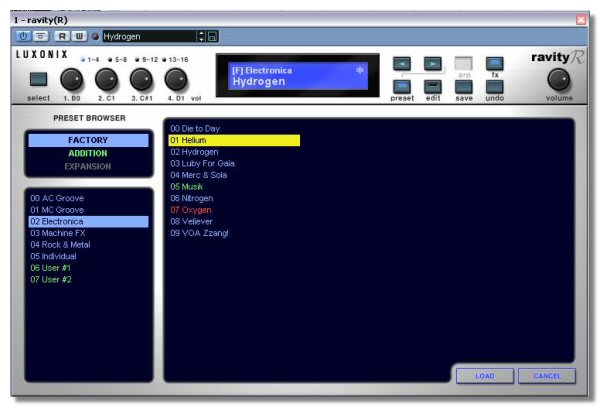Toggle the plugin power button

23,36
